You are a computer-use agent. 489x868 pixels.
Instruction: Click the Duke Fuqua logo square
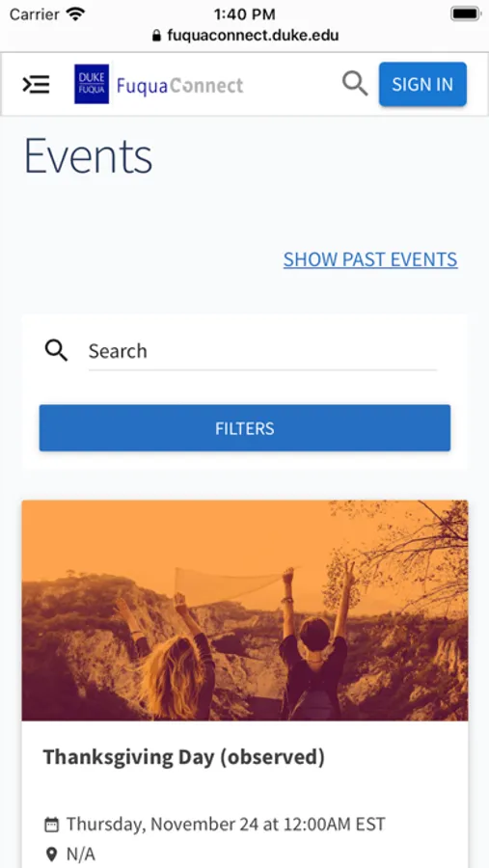[x=92, y=84]
